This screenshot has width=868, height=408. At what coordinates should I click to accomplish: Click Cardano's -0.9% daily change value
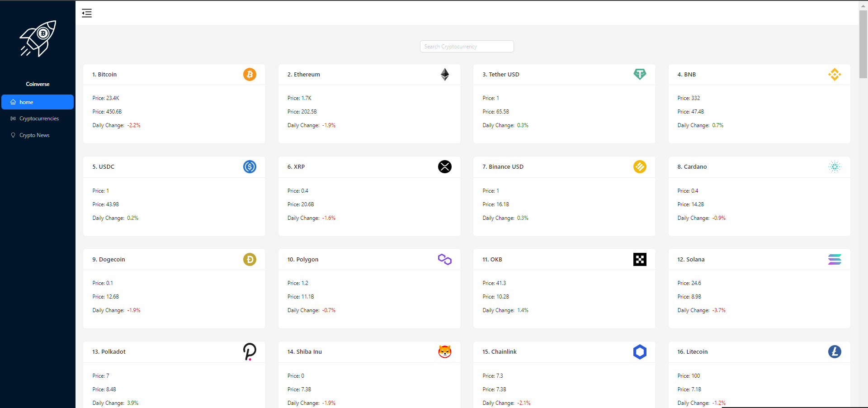coord(719,218)
